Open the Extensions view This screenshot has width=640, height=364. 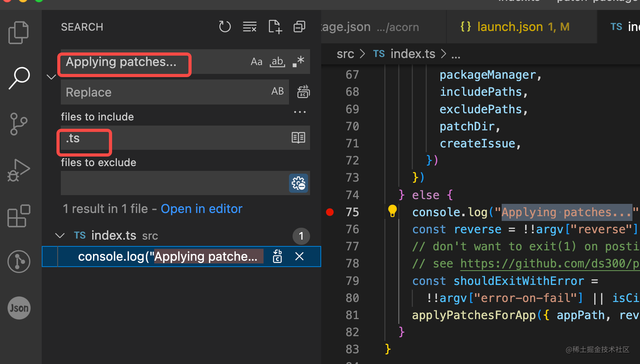19,216
